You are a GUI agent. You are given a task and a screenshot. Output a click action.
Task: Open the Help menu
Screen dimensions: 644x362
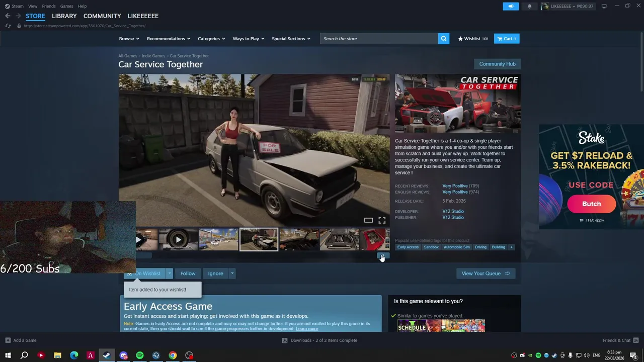click(x=82, y=6)
